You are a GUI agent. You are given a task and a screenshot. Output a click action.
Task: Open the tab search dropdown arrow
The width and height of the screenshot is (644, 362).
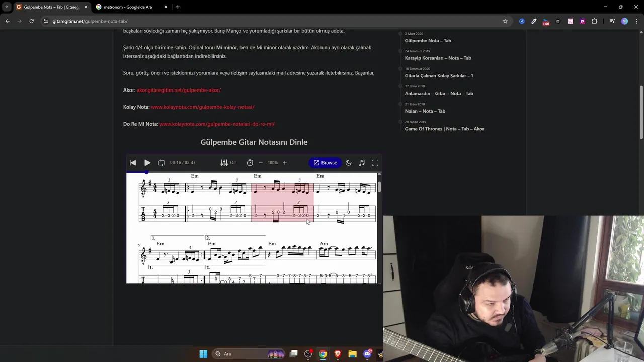pos(7,7)
